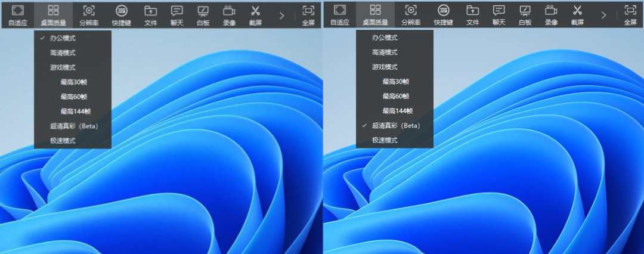Click 自适应 icon in left screenshot toolbar
This screenshot has width=644, height=254.
click(x=18, y=11)
